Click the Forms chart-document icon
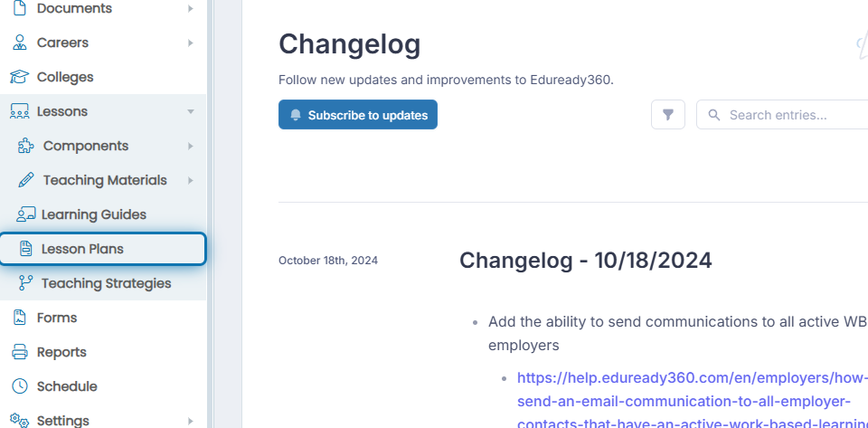The height and width of the screenshot is (428, 868). (x=19, y=318)
